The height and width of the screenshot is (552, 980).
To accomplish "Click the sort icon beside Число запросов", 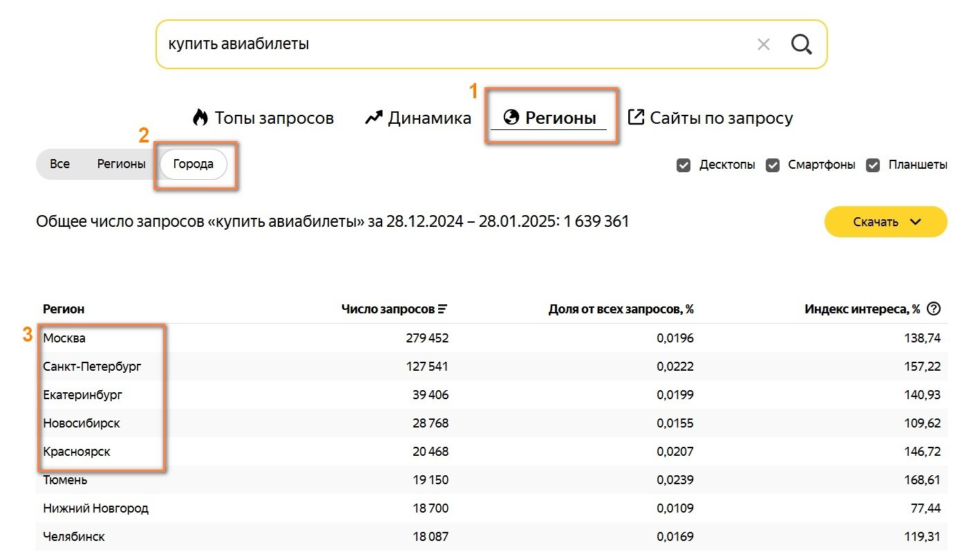I will (443, 309).
